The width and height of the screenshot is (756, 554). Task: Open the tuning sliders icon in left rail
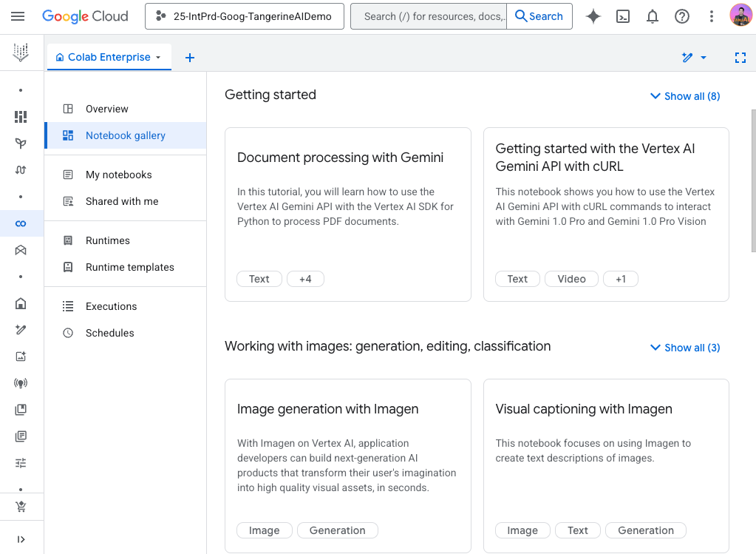21,463
